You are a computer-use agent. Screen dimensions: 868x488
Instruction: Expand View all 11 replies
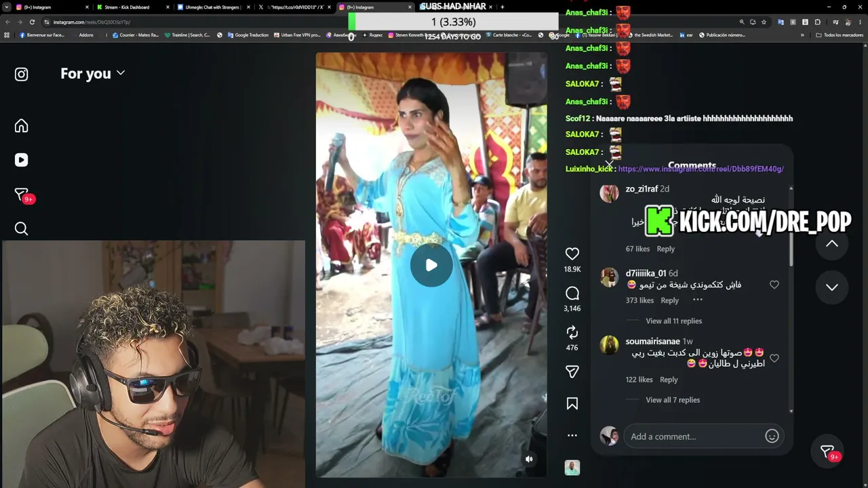point(673,321)
